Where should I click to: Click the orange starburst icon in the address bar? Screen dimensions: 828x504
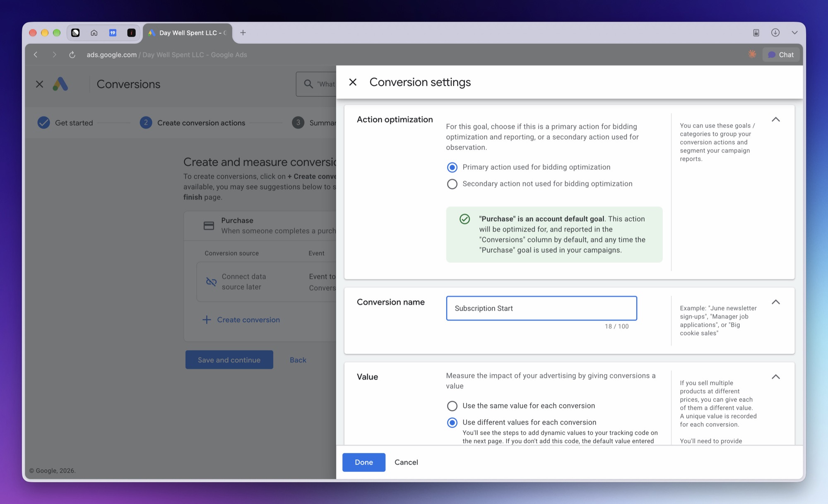[752, 54]
